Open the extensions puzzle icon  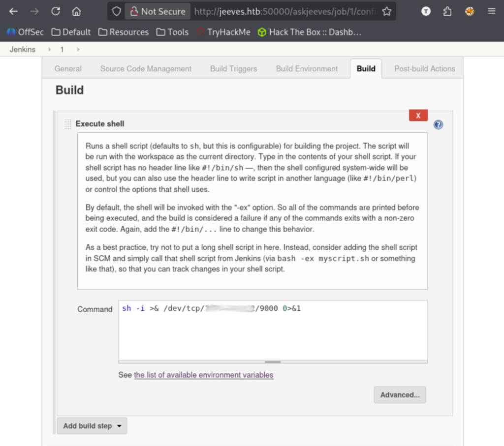coord(447,11)
